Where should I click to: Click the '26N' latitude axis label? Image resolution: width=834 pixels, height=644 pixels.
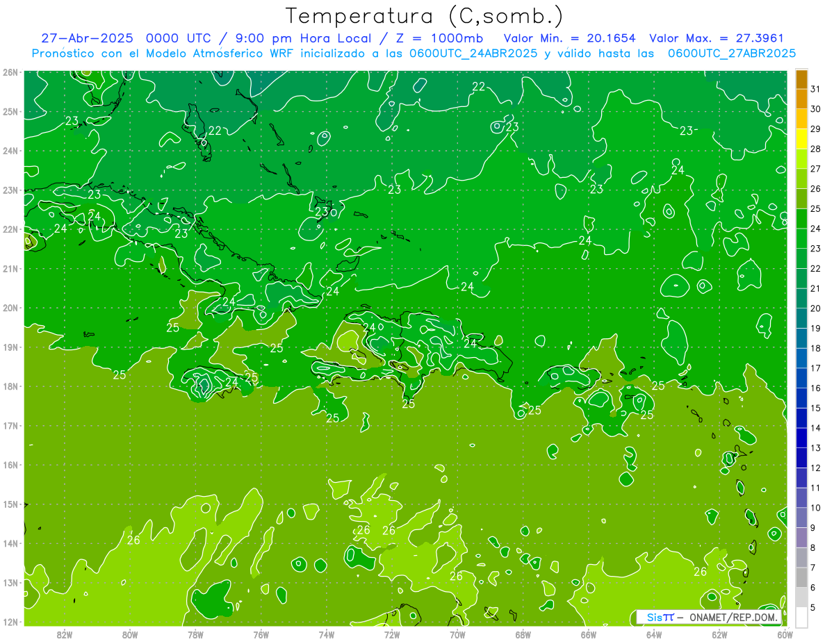[x=10, y=72]
